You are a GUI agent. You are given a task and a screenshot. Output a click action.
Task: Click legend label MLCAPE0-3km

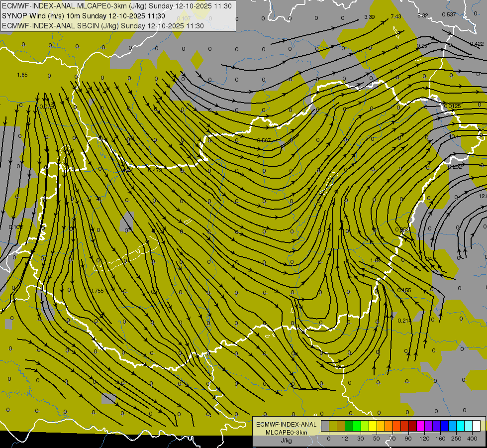287,432
